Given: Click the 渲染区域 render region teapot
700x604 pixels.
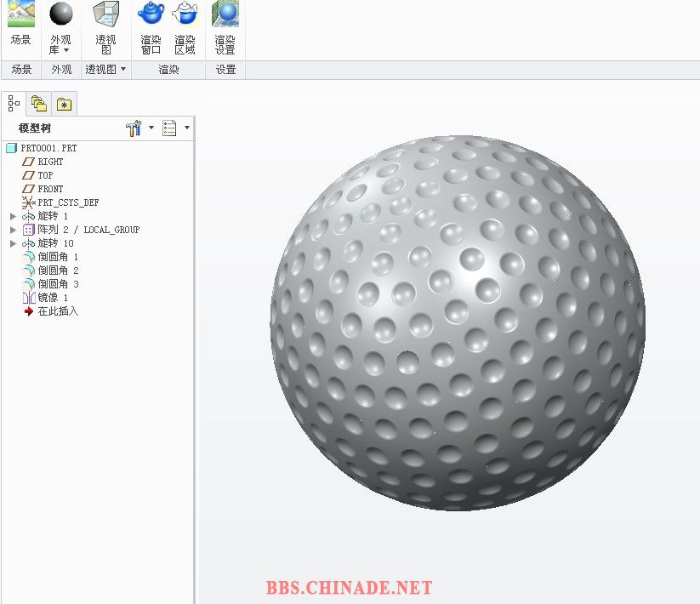Looking at the screenshot, I should (x=185, y=13).
